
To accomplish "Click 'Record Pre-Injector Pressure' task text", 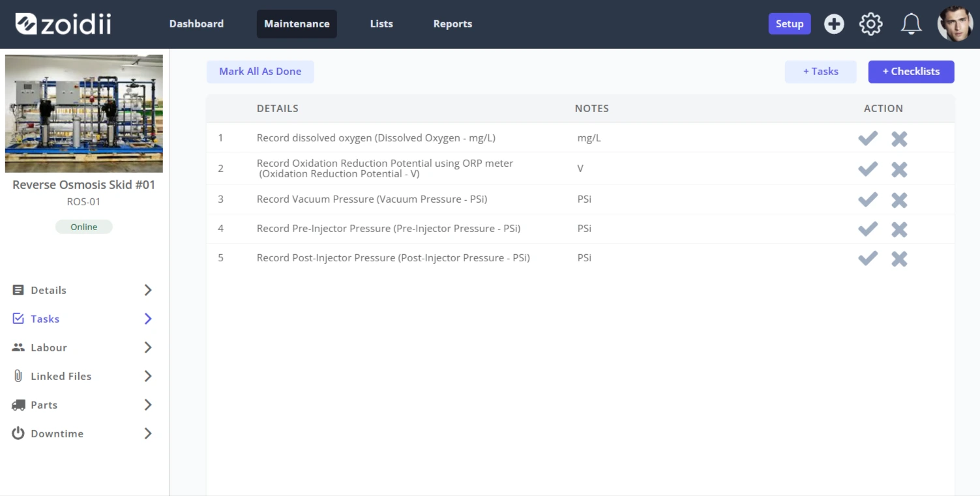I will 389,228.
